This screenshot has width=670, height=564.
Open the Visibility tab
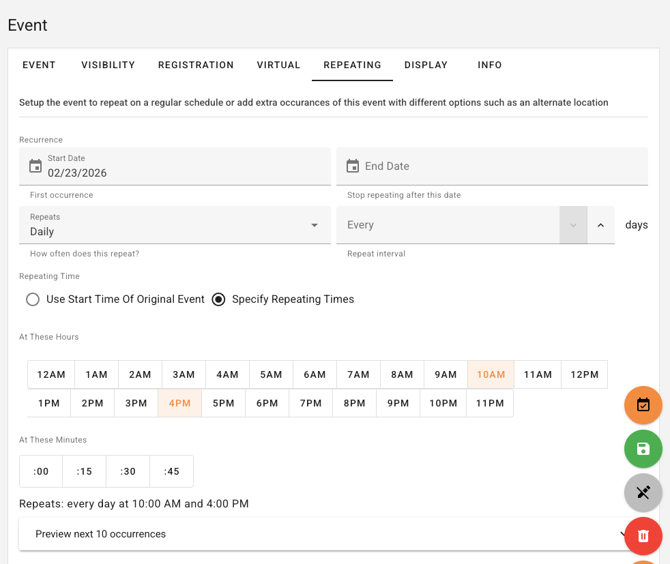(108, 65)
